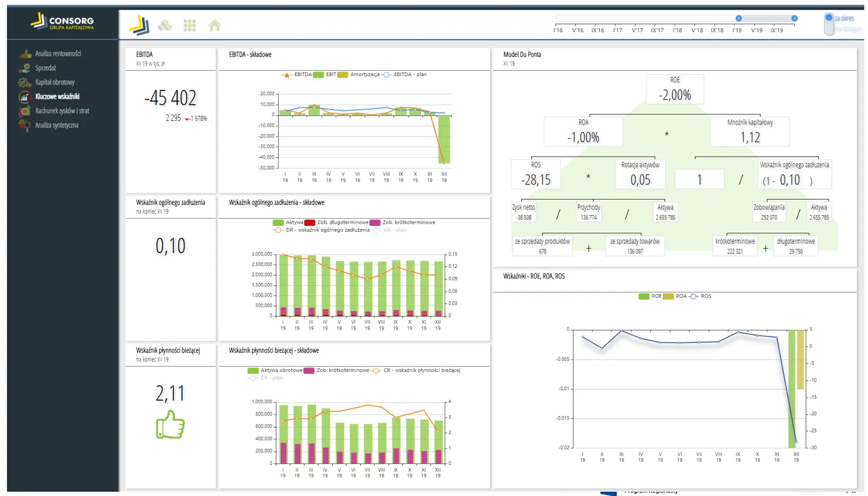Click the Kluczowe wskaźniki gauge icon
Screen dimensions: 868x496
[25, 97]
